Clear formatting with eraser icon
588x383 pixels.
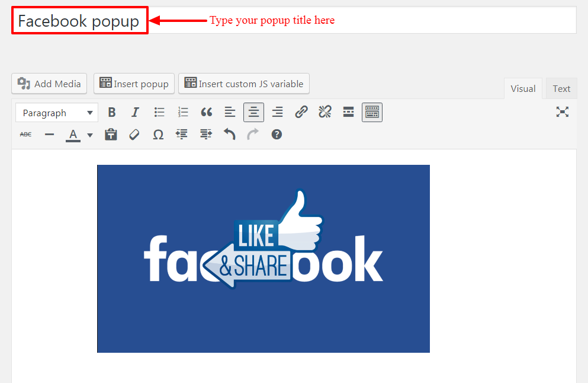[134, 135]
